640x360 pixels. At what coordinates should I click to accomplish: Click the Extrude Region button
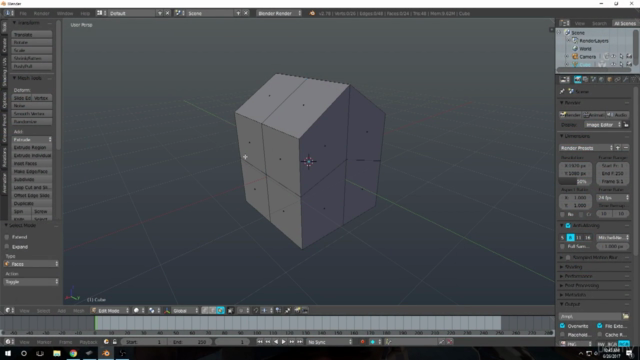[x=32, y=147]
